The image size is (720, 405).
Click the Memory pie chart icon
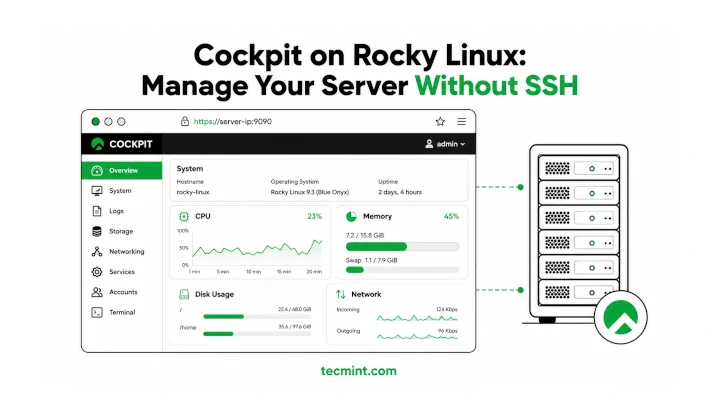(351, 216)
